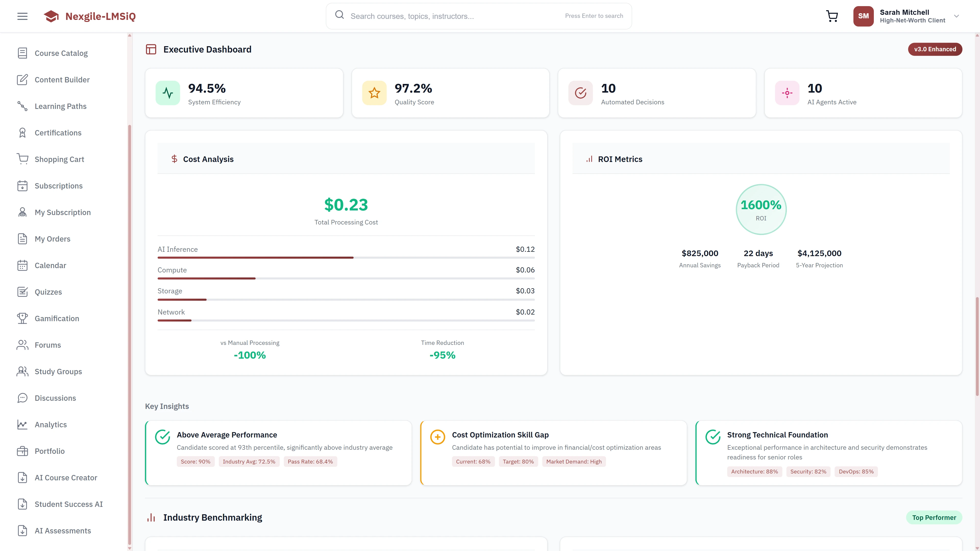Select the AI Course Creator icon
Image resolution: width=980 pixels, height=551 pixels.
point(22,477)
